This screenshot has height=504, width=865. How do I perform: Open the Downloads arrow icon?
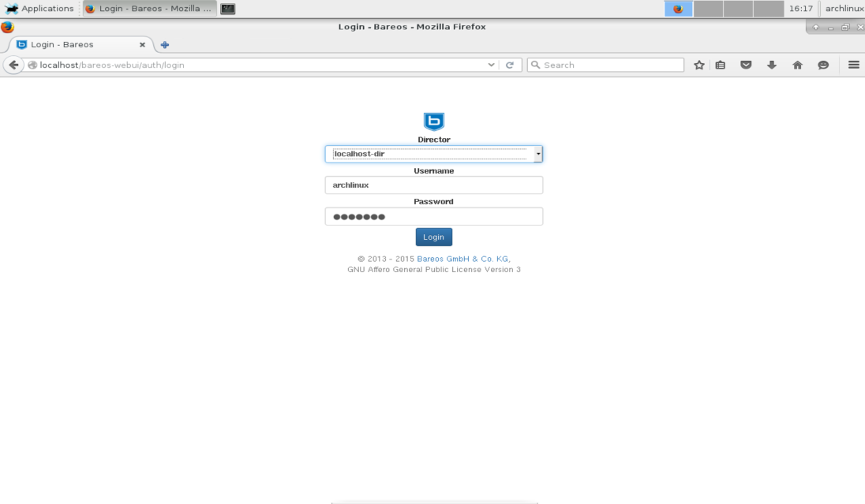(x=772, y=65)
